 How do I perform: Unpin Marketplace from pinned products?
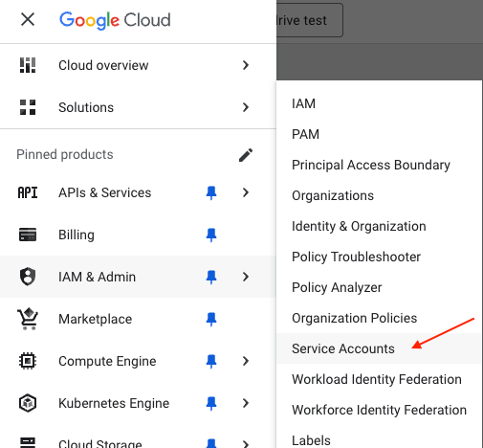click(211, 320)
